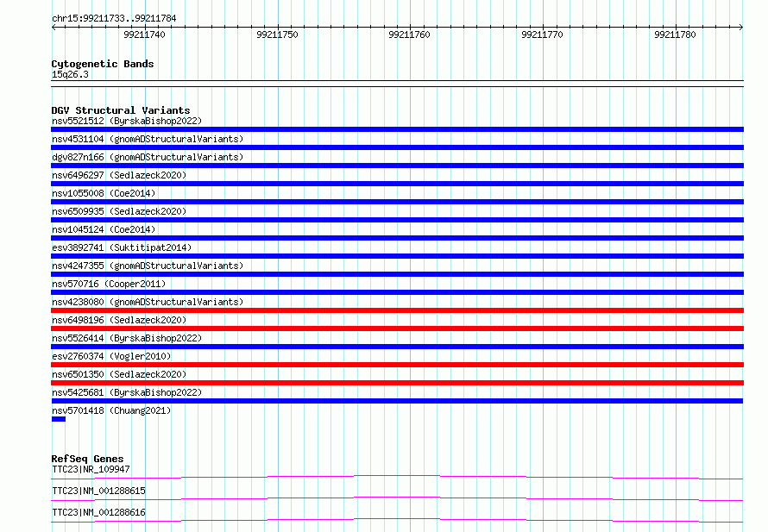768x532 pixels.
Task: Click the blue bar for nsv570716
Action: click(397, 292)
